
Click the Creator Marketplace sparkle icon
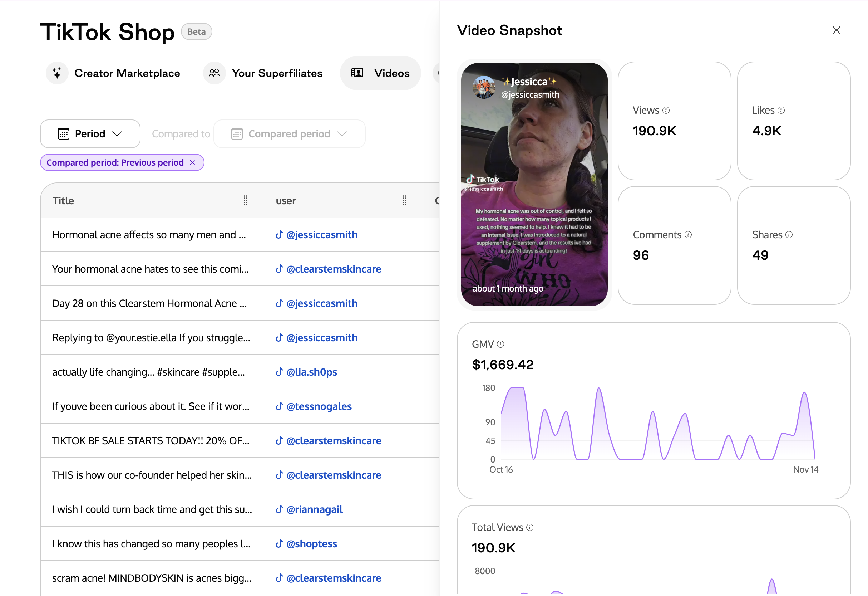57,73
